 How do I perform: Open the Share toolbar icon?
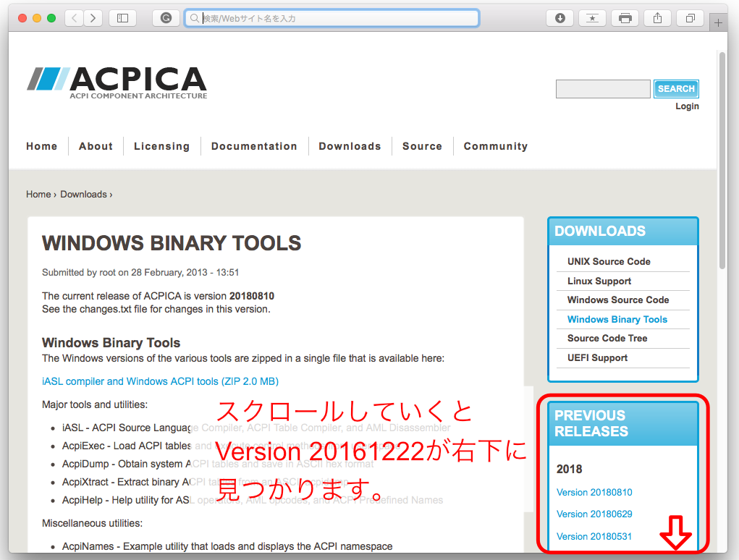click(x=657, y=18)
